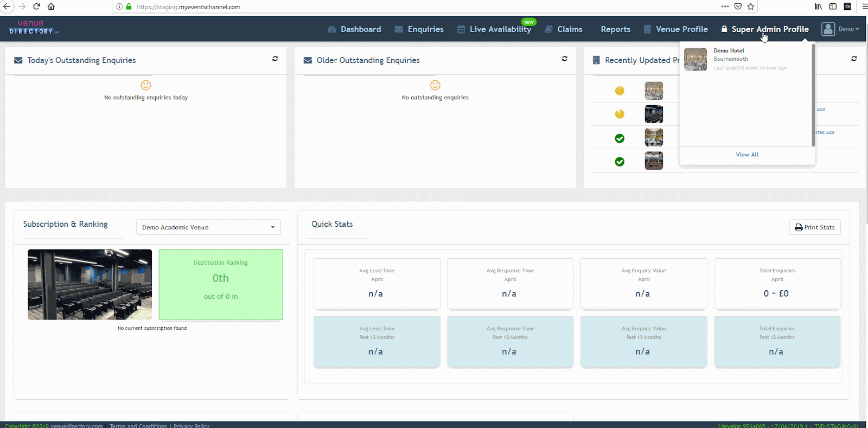
Task: Click the Avg Enquiry Value April card
Action: coord(644,284)
